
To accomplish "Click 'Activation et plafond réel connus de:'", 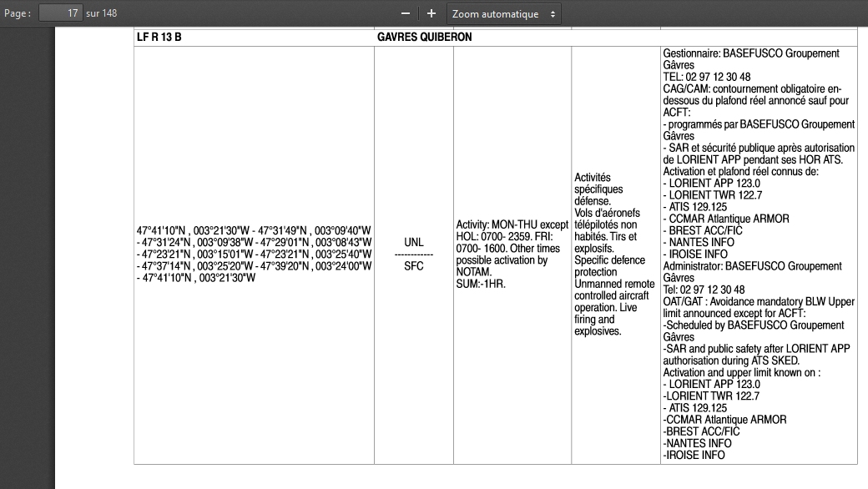I will pos(740,171).
